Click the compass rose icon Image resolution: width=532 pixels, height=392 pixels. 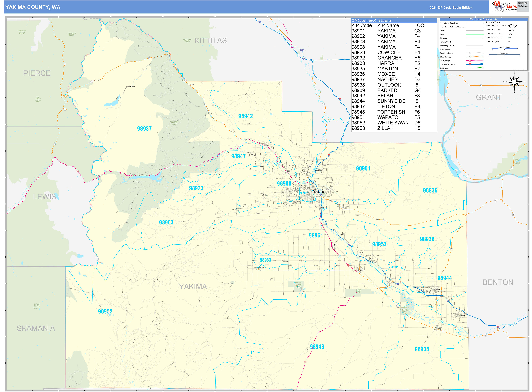coord(514,82)
